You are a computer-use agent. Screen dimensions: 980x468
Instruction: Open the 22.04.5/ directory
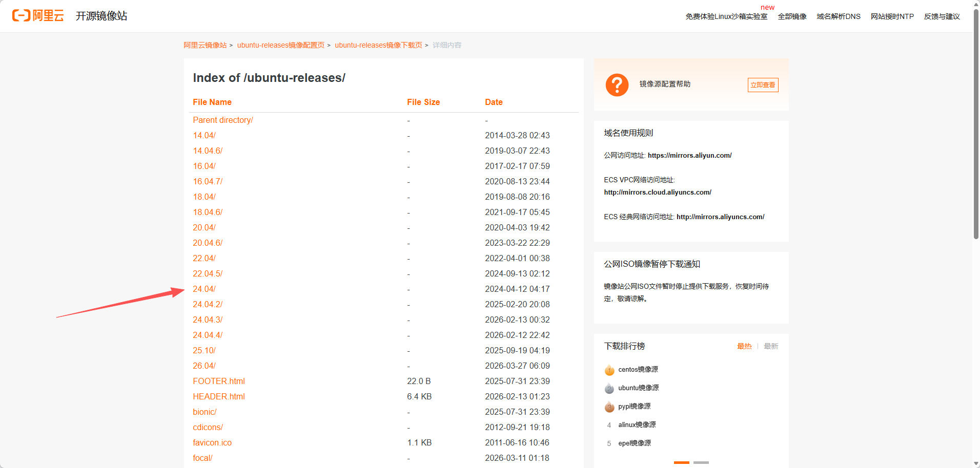(x=208, y=273)
